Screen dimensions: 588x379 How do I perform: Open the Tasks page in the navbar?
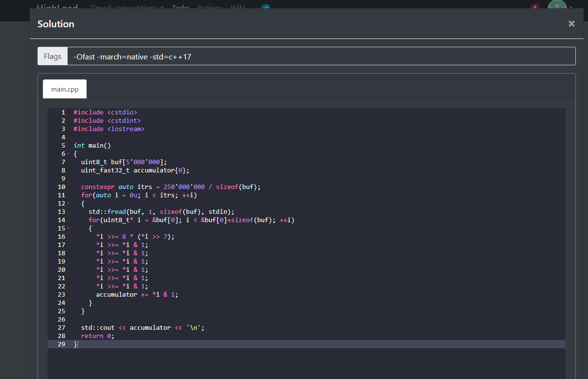[181, 7]
